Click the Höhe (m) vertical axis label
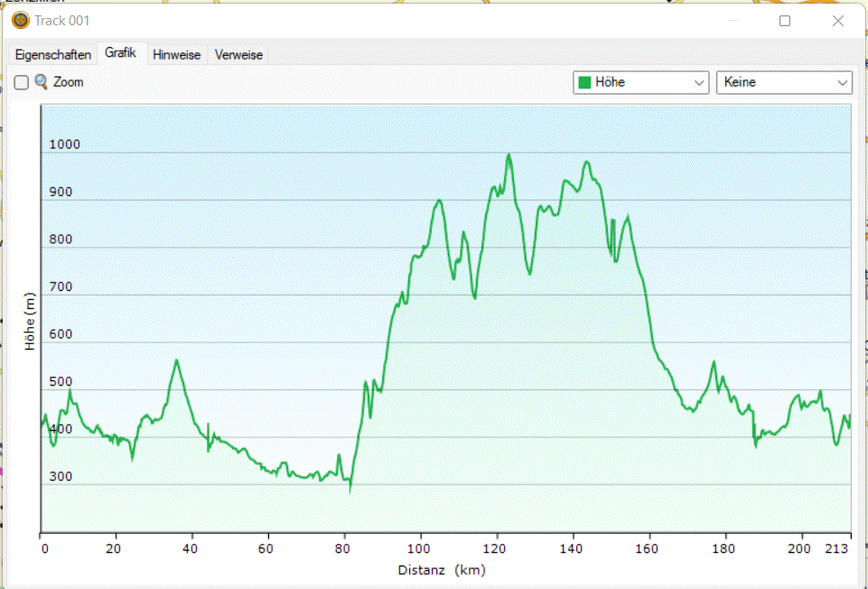Image resolution: width=868 pixels, height=589 pixels. (30, 322)
